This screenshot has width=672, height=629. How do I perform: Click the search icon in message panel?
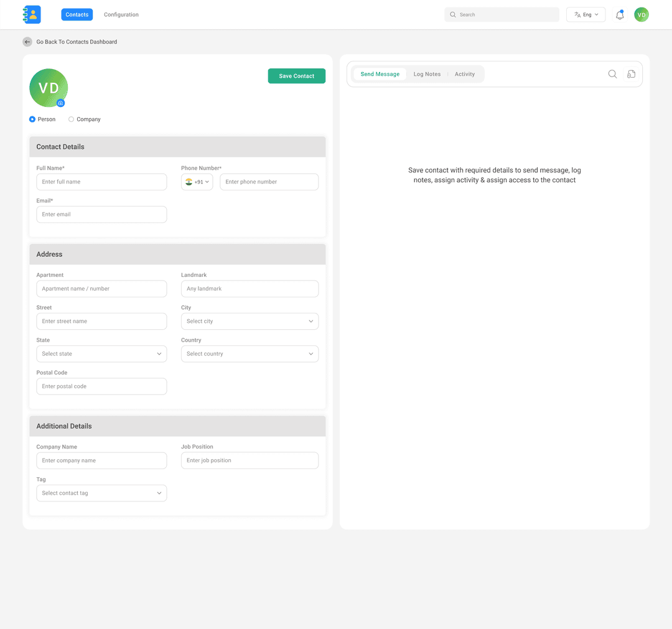coord(612,74)
